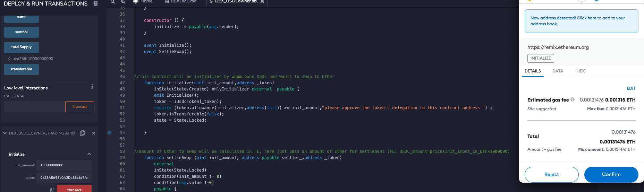Collapse the initialize function parameters
Screen dimensions: 644x192
click(89, 154)
